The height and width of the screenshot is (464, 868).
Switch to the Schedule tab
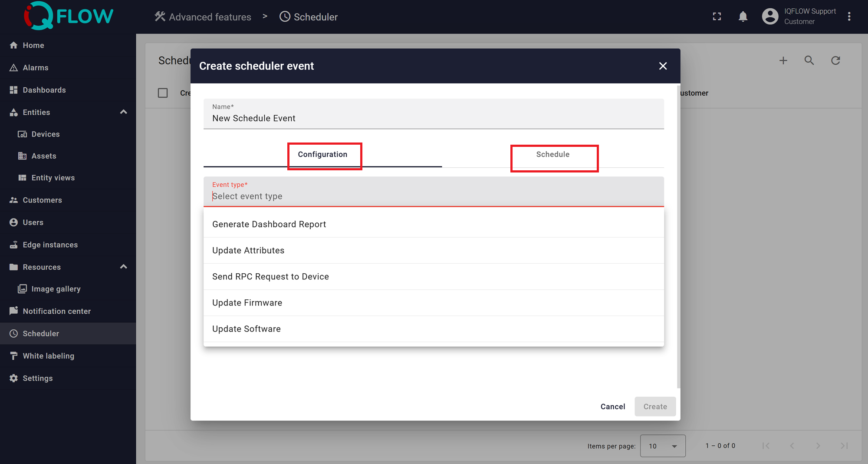(x=552, y=155)
